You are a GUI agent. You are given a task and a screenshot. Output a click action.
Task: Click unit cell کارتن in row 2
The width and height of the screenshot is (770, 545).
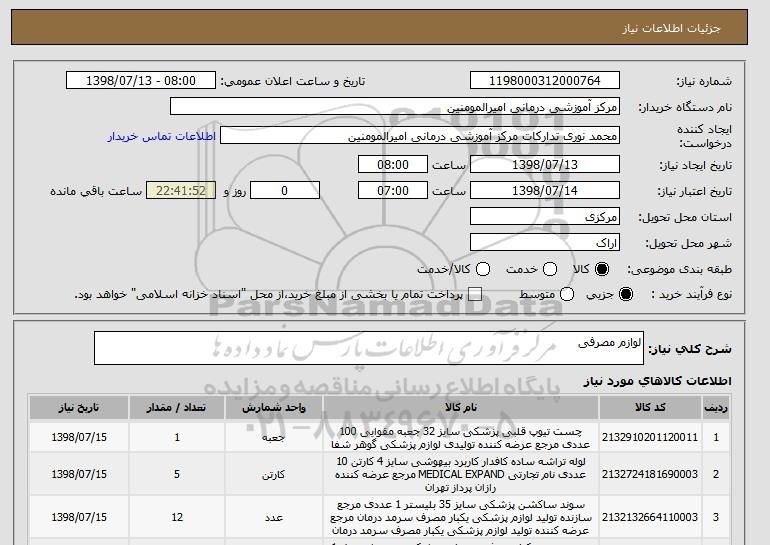pos(274,475)
